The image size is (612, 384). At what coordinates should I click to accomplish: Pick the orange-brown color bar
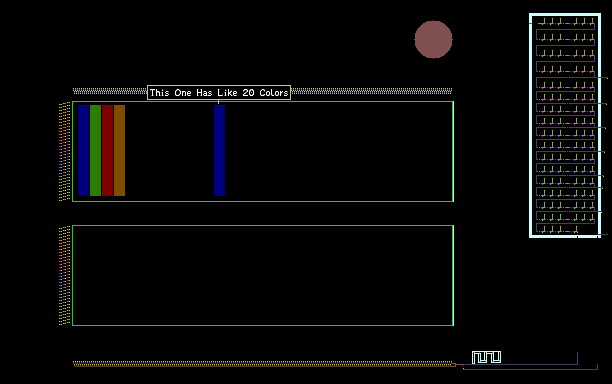point(119,150)
